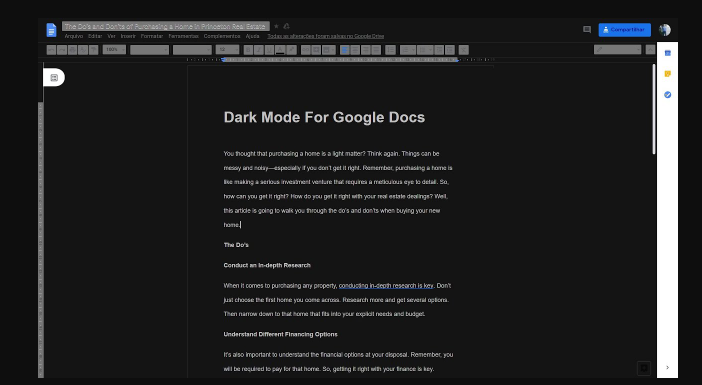Open the Google Docs home icon
This screenshot has width=702, height=385.
coord(51,30)
